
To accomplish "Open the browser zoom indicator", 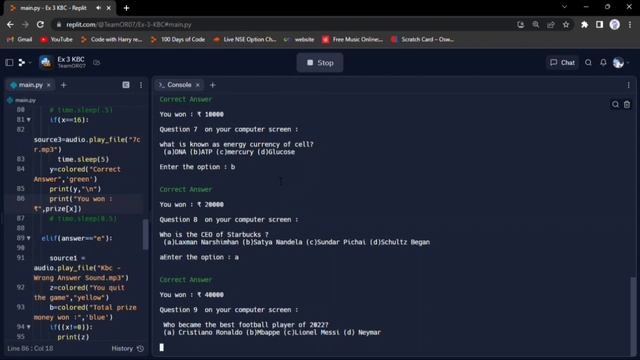I will 536,24.
